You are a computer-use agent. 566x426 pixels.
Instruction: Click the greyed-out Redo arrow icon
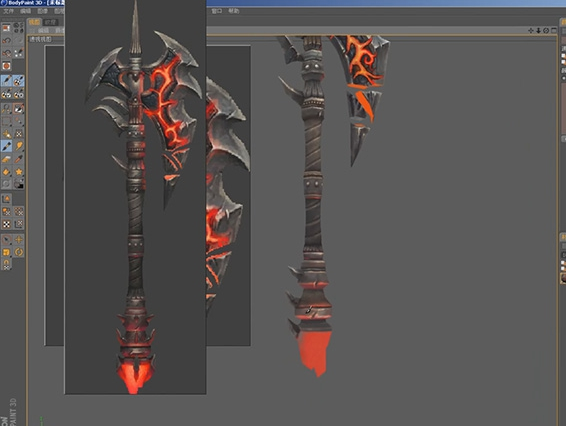point(18,40)
